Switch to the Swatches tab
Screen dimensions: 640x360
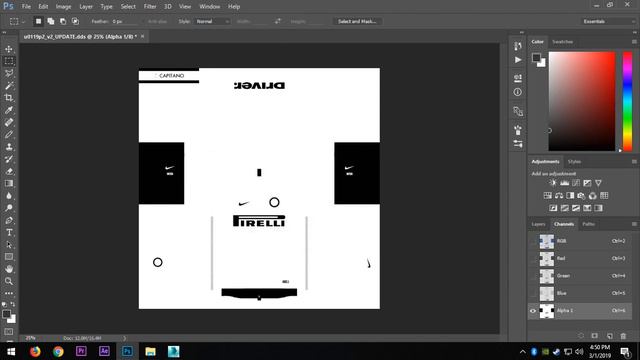tap(562, 42)
